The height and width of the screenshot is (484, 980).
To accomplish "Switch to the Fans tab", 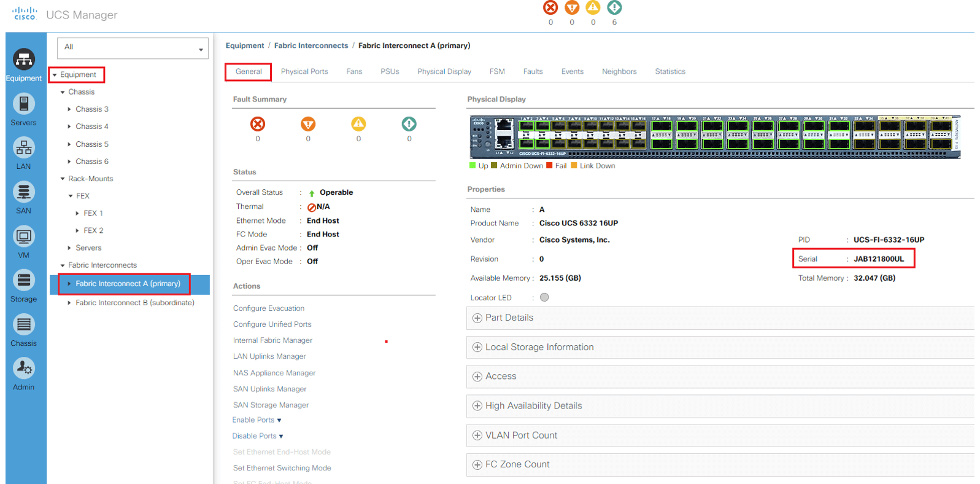I will (354, 72).
